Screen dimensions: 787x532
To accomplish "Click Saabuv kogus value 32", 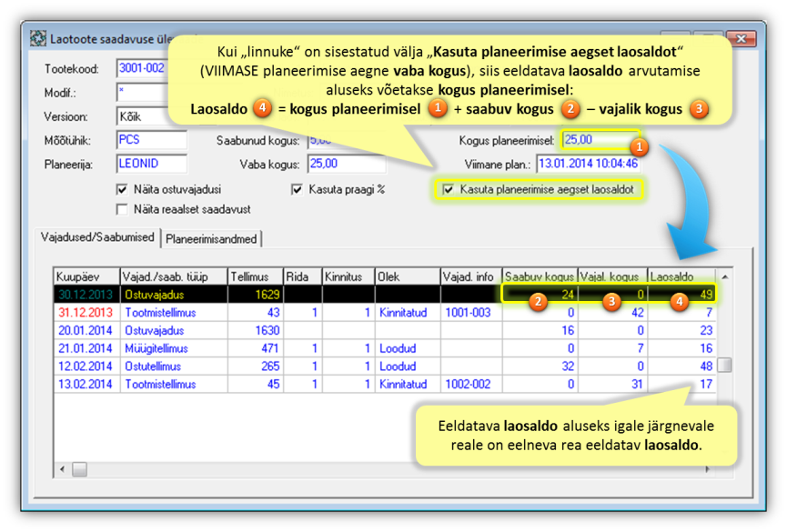I will [568, 366].
